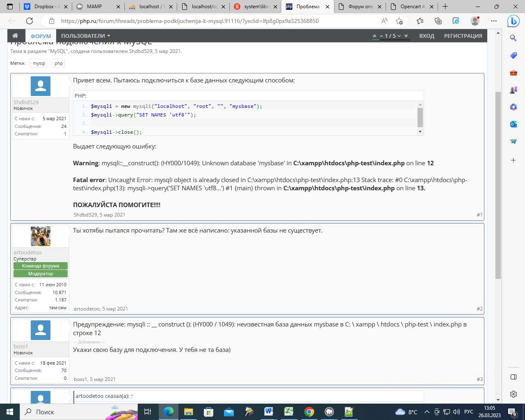Viewport: 525px width, 420px height.
Task: Click the code block vertical scrollbar
Action: point(420,117)
